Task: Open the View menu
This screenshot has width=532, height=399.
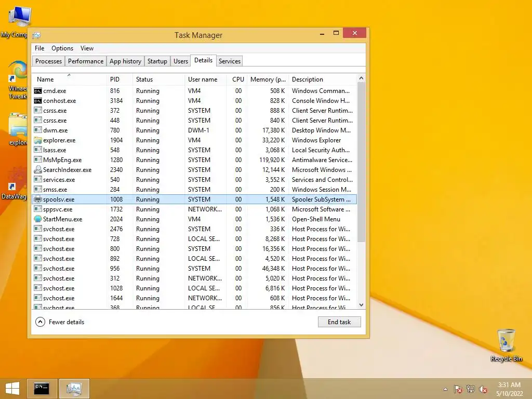Action: [87, 48]
